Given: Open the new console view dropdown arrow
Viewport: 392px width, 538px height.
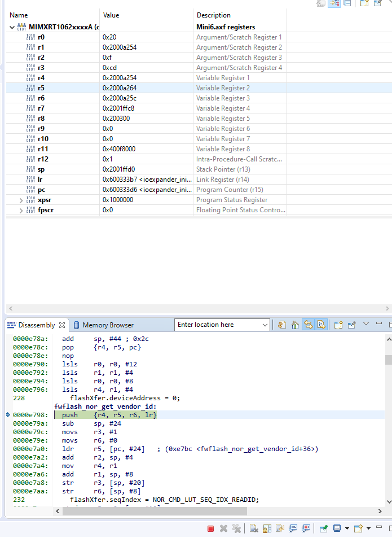Looking at the screenshot, I should point(368,529).
